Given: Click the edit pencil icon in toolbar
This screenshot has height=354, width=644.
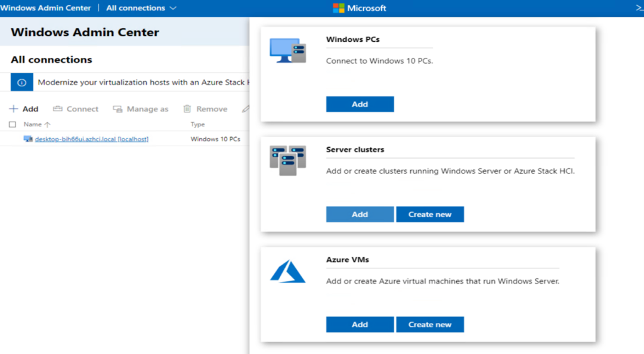Looking at the screenshot, I should [246, 109].
